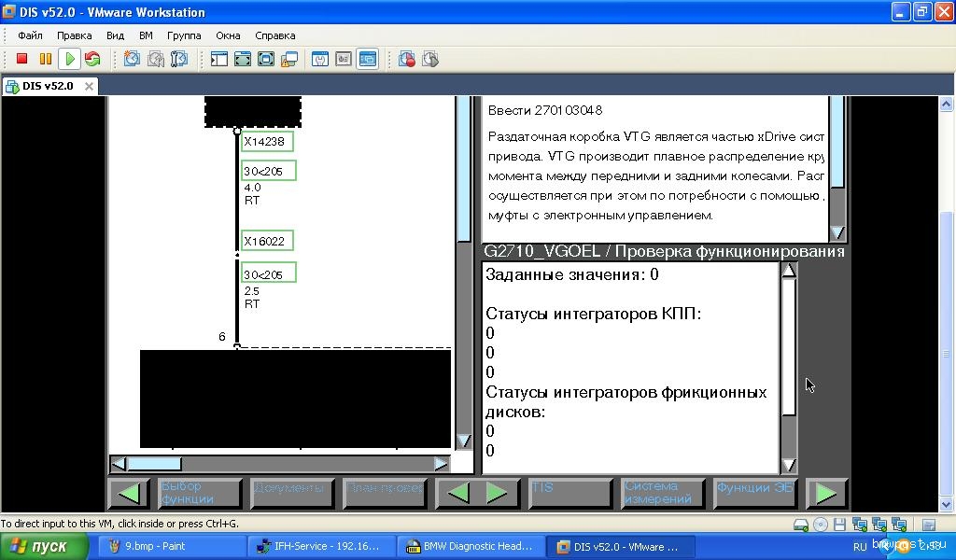Click the X16022 connector label in diagram
The image size is (956, 560).
click(268, 241)
